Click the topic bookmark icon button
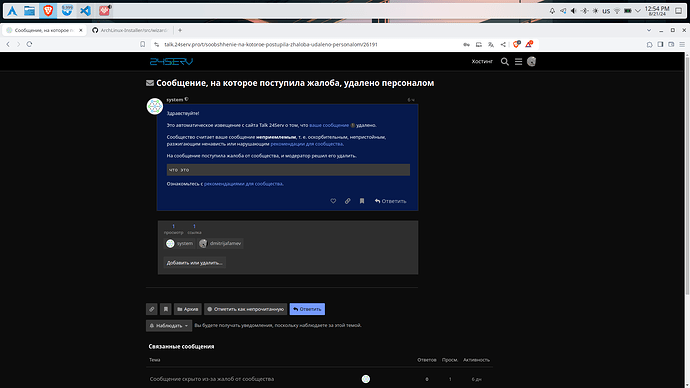The height and width of the screenshot is (388, 690). pyautogui.click(x=165, y=309)
